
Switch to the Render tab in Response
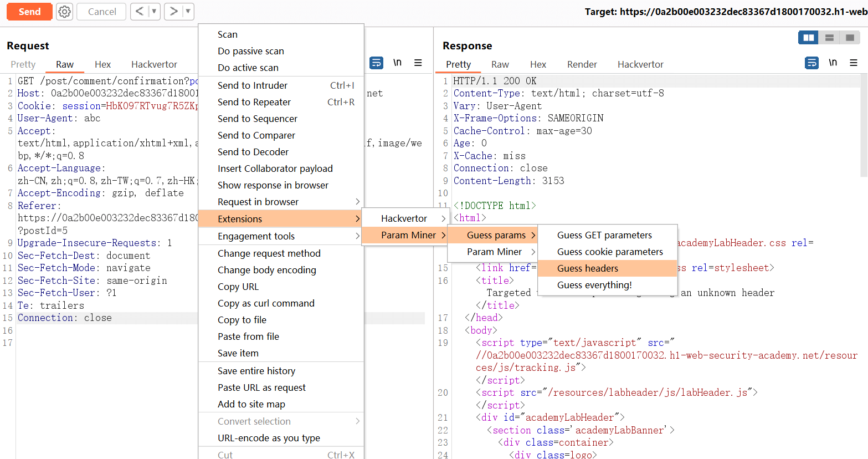[582, 64]
